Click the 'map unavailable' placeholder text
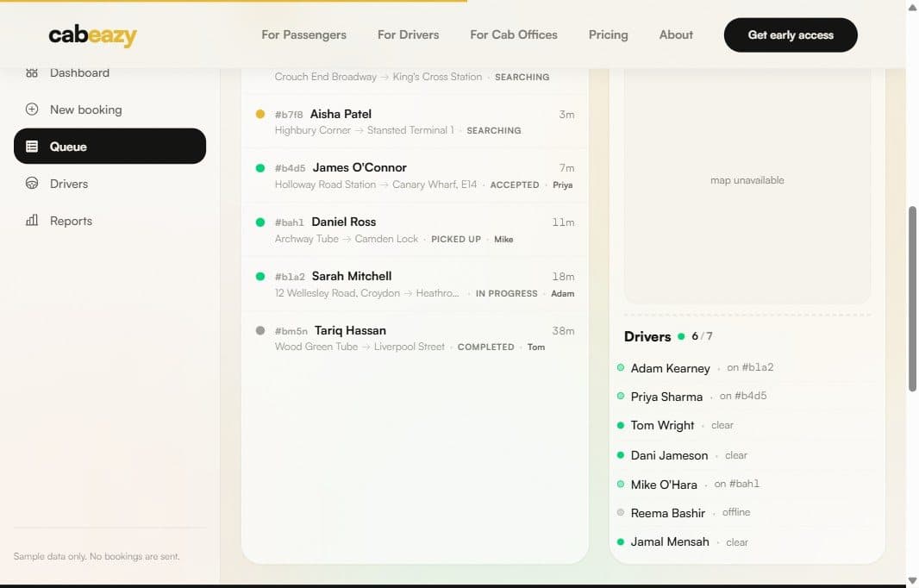This screenshot has height=588, width=919. [x=747, y=180]
